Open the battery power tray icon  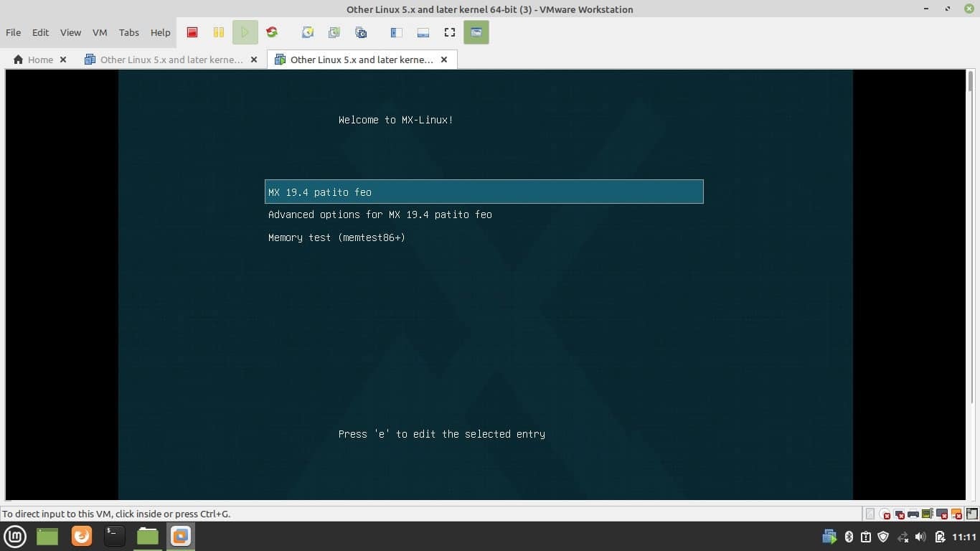click(940, 537)
